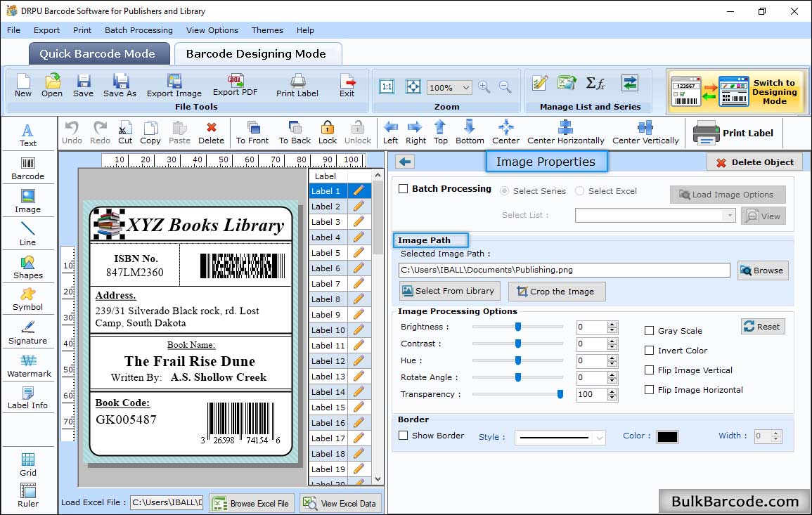Lock the selected object

point(328,133)
